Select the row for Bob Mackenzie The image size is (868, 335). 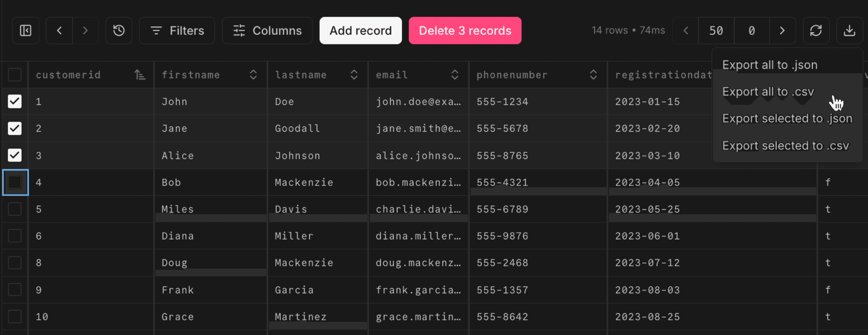click(x=15, y=182)
